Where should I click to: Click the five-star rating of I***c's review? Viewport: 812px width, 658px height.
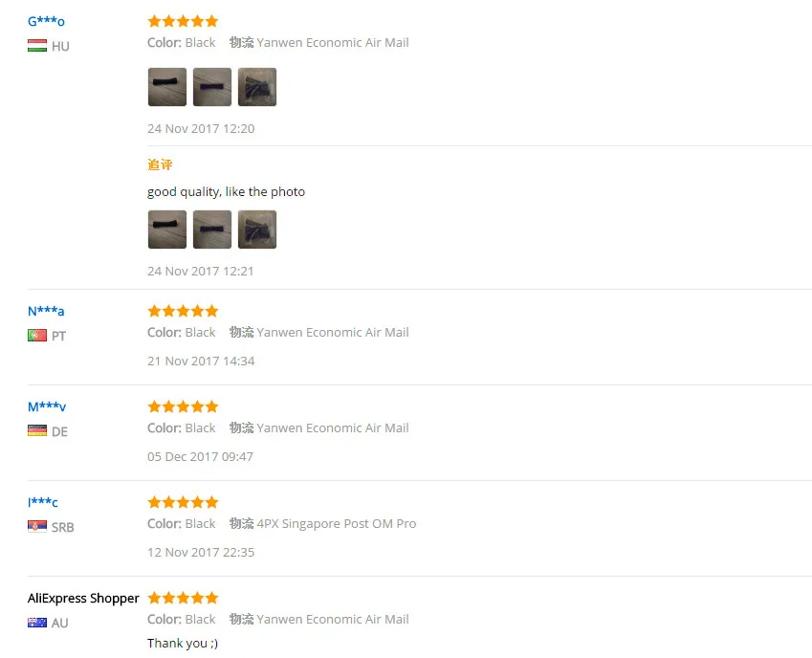[x=183, y=502]
